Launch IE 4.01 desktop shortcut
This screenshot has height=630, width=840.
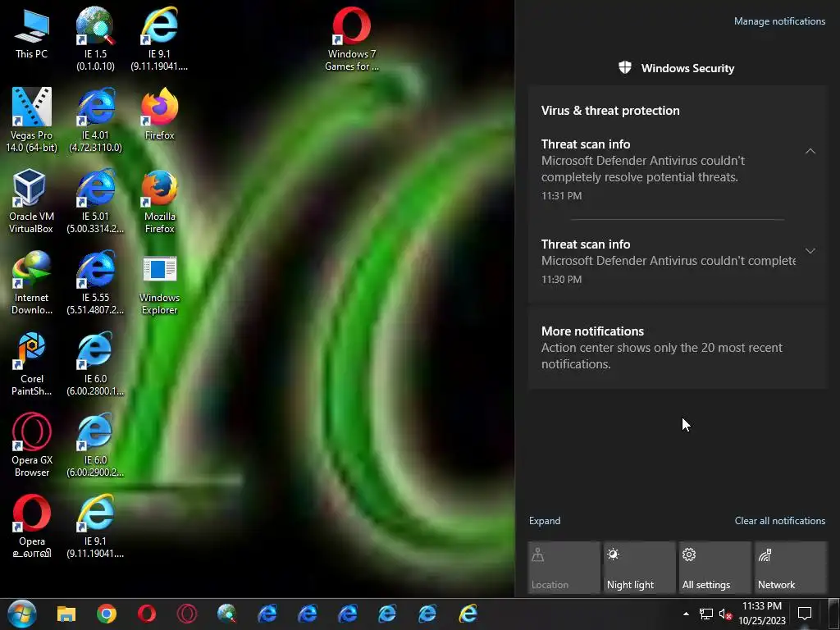click(95, 120)
